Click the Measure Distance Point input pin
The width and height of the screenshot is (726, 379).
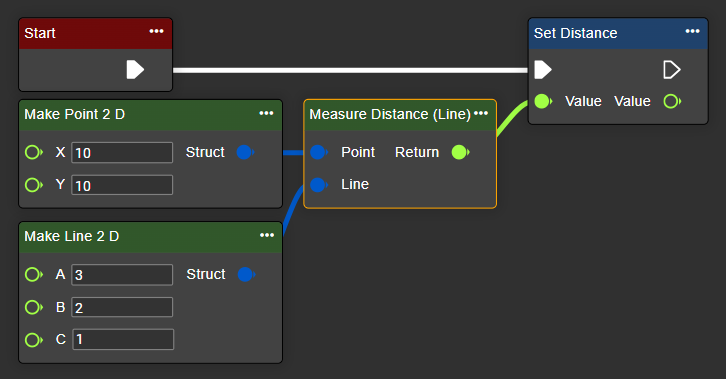click(x=319, y=152)
